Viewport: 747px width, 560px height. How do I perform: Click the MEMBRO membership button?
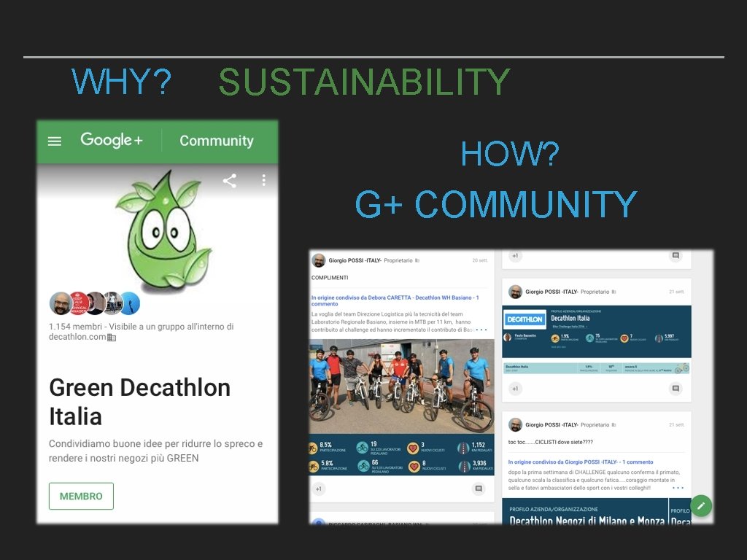81,496
